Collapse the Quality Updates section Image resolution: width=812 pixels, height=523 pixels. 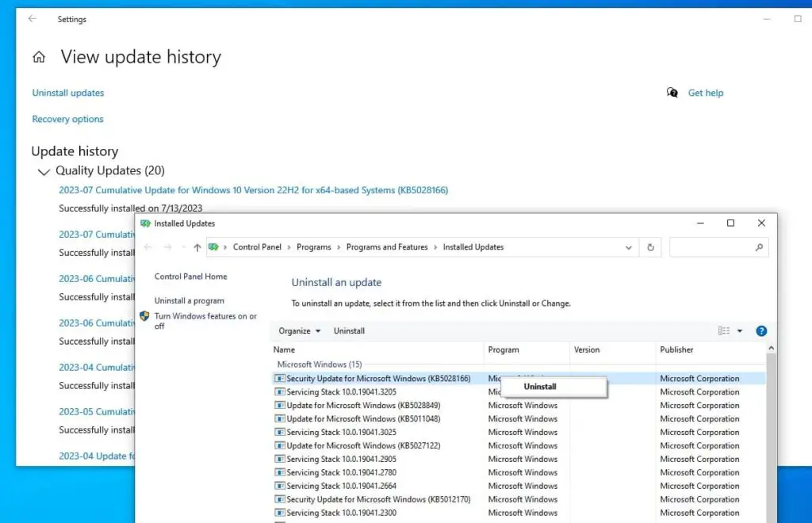[44, 171]
